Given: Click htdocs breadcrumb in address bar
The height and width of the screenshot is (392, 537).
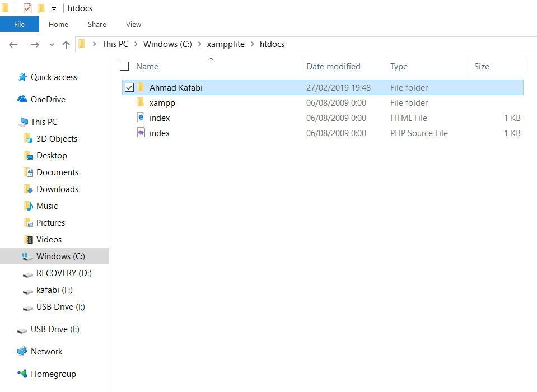Looking at the screenshot, I should coord(272,44).
